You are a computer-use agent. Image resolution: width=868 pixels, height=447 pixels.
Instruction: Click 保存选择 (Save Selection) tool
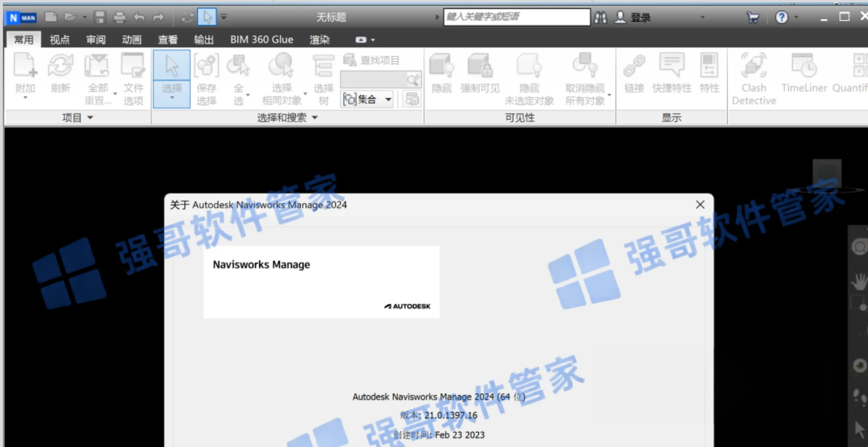coord(206,79)
